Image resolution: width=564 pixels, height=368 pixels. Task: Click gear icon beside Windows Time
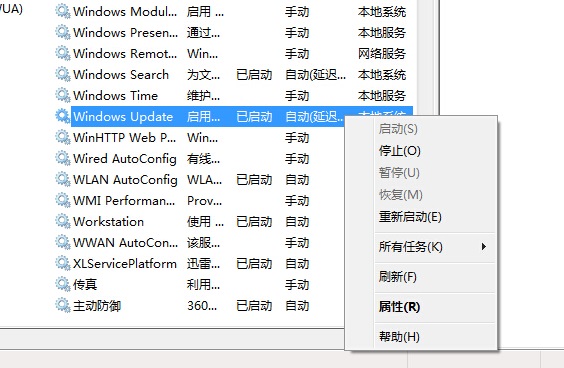(63, 95)
